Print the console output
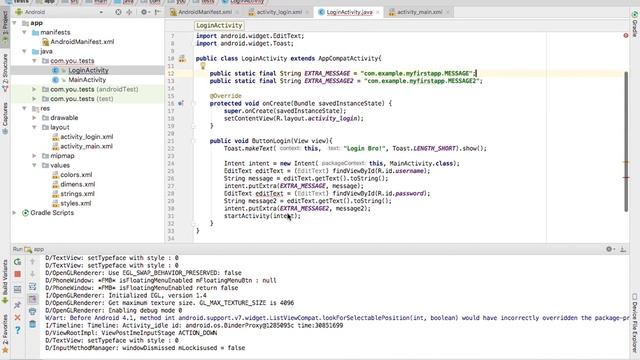The height and width of the screenshot is (360, 640). click(33, 312)
